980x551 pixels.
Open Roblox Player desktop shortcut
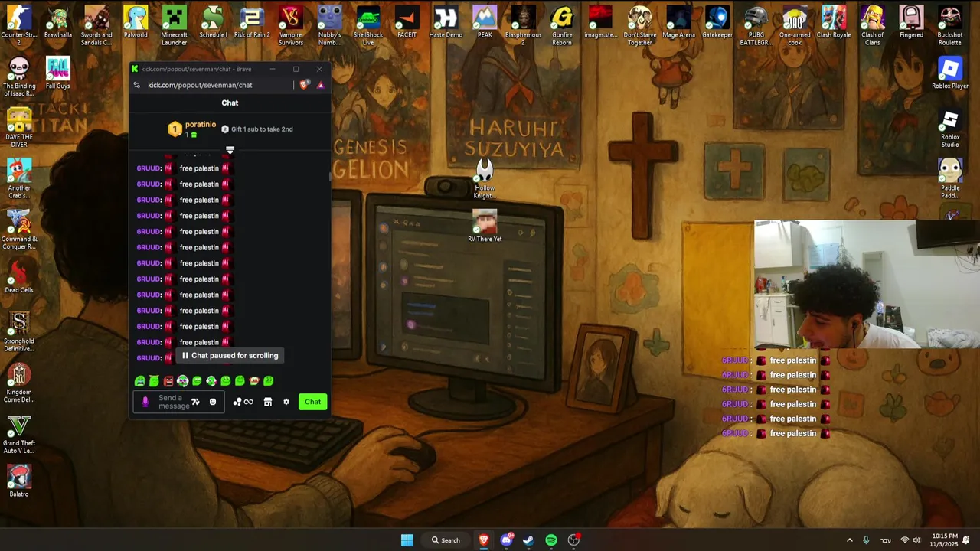(950, 74)
